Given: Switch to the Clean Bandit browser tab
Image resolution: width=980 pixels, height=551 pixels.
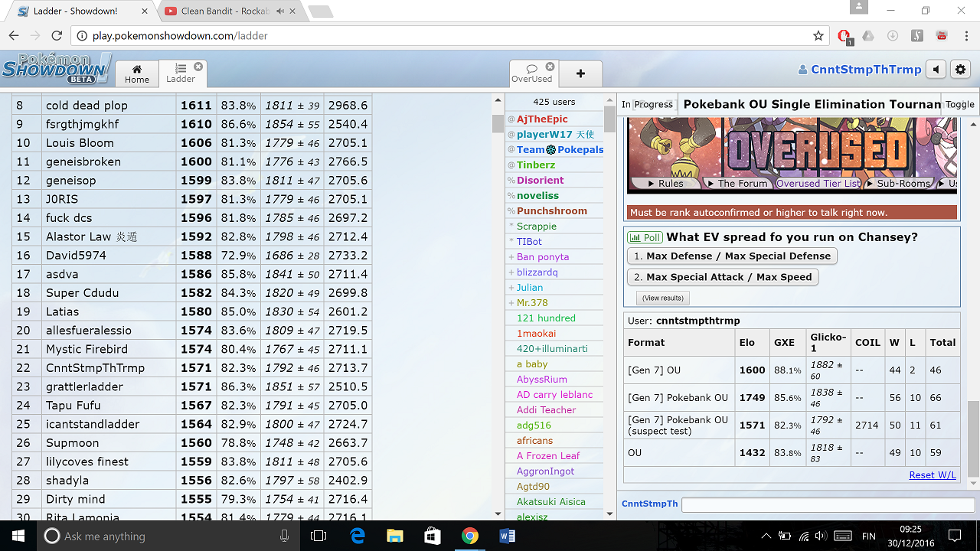Looking at the screenshot, I should 226,11.
